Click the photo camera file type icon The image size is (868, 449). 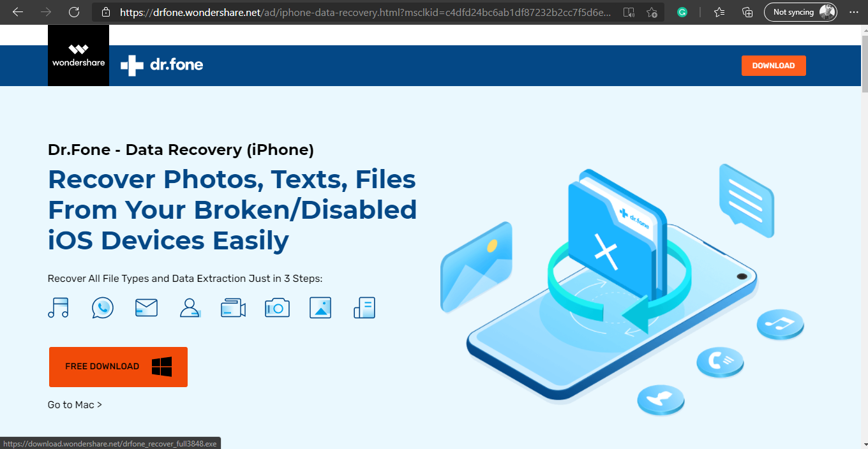pos(277,308)
